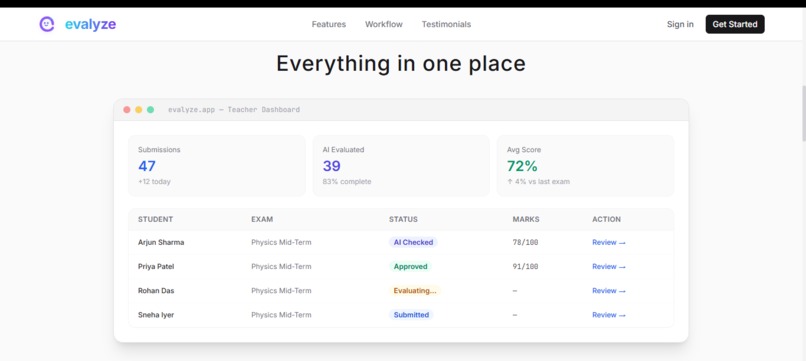This screenshot has height=361, width=806.
Task: Open Review for Sneha Iyer
Action: (609, 315)
